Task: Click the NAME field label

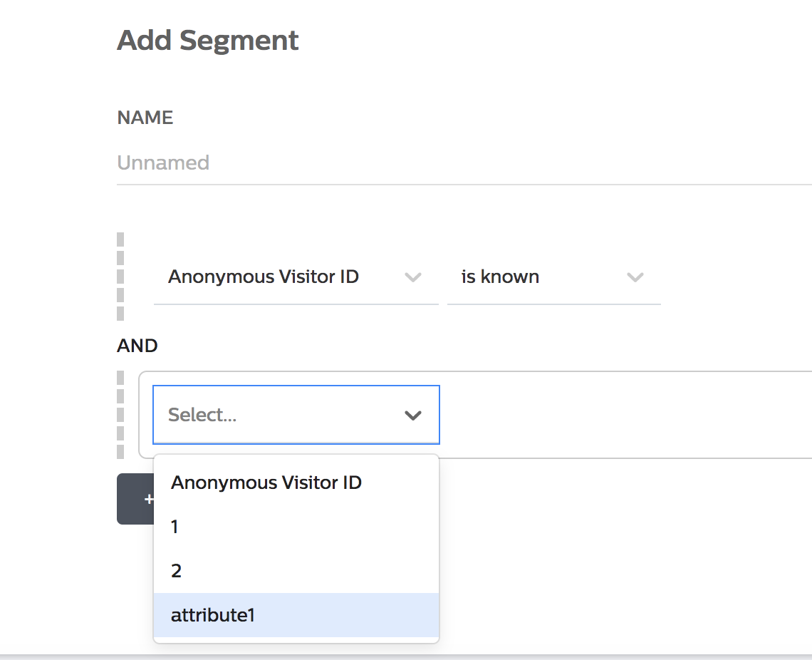Action: 145,118
